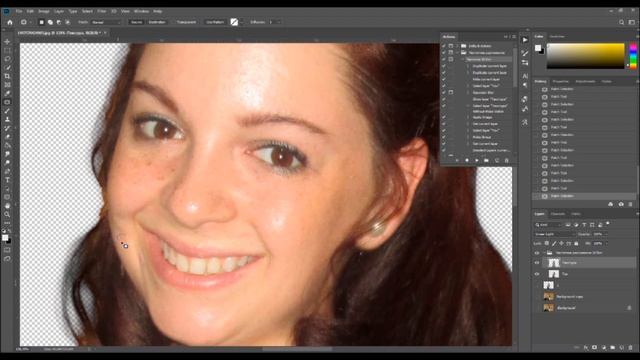Click the foreground color swatch in Color panel
Viewport: 640px width, 360px height.
point(538,48)
